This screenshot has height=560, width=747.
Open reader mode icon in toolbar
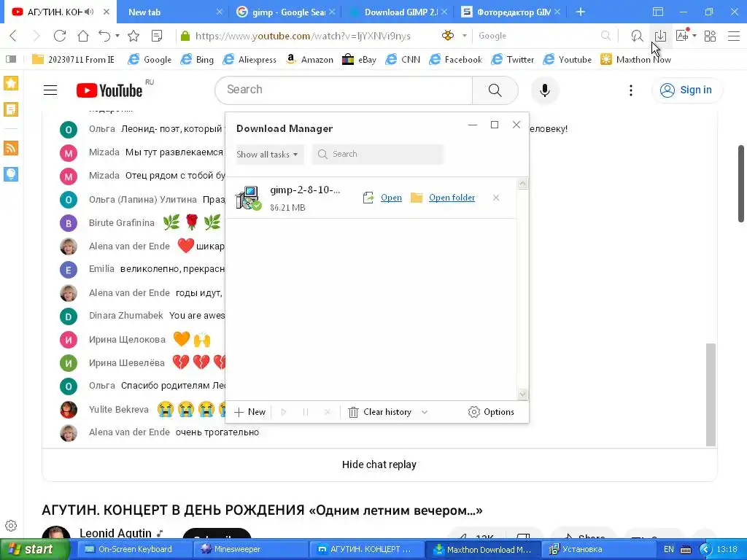pyautogui.click(x=157, y=36)
